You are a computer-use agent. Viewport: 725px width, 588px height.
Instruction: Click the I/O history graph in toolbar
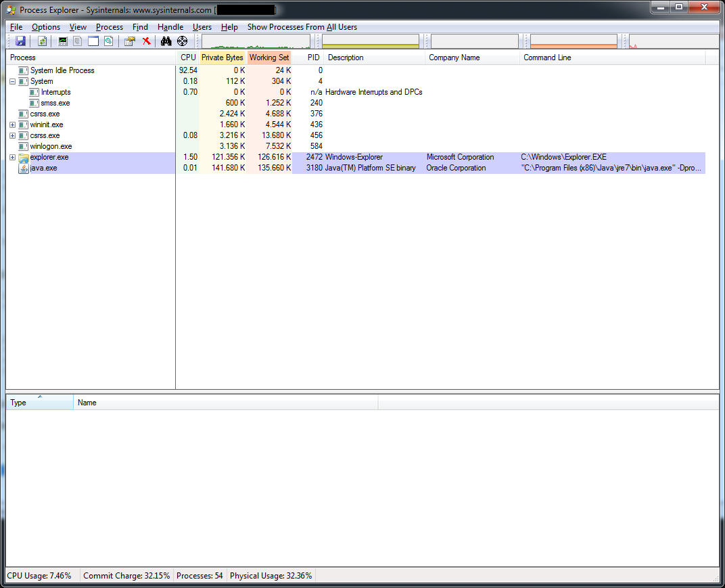pyautogui.click(x=673, y=41)
